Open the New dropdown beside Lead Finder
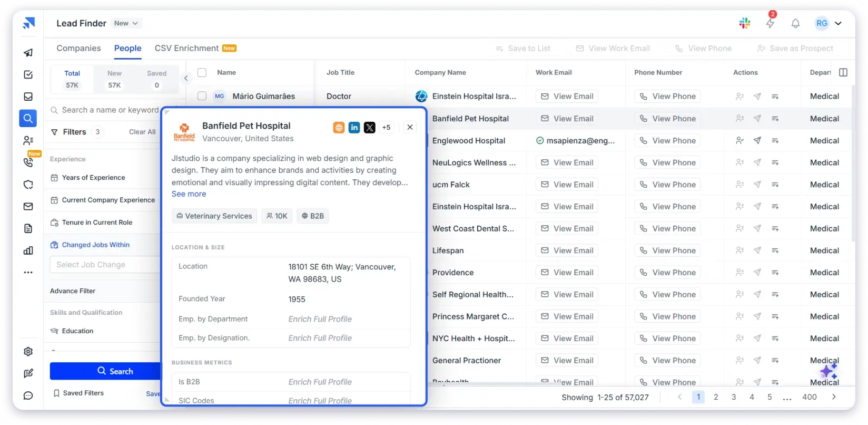 126,23
